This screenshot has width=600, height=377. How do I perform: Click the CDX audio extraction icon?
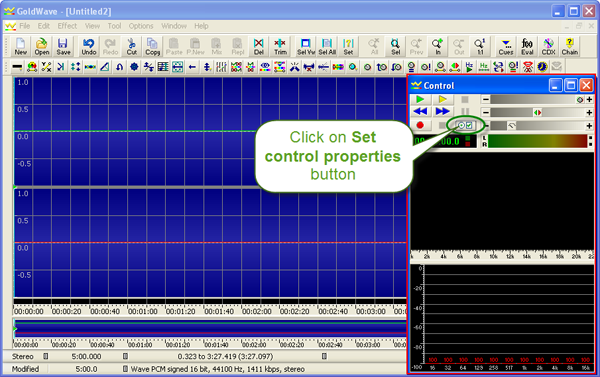click(548, 47)
